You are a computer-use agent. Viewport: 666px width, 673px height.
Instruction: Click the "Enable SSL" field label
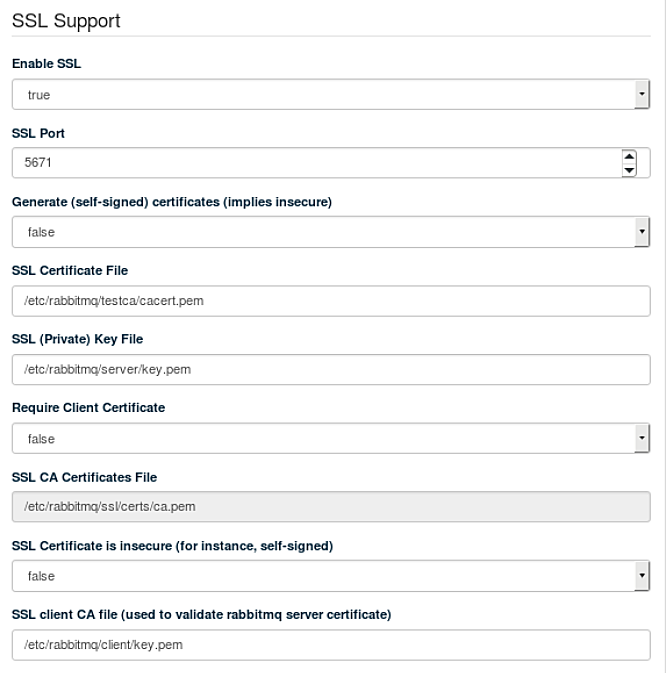pos(46,63)
